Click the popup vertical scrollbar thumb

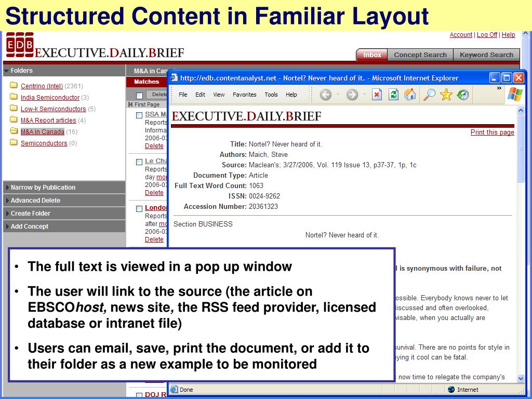pos(521,148)
